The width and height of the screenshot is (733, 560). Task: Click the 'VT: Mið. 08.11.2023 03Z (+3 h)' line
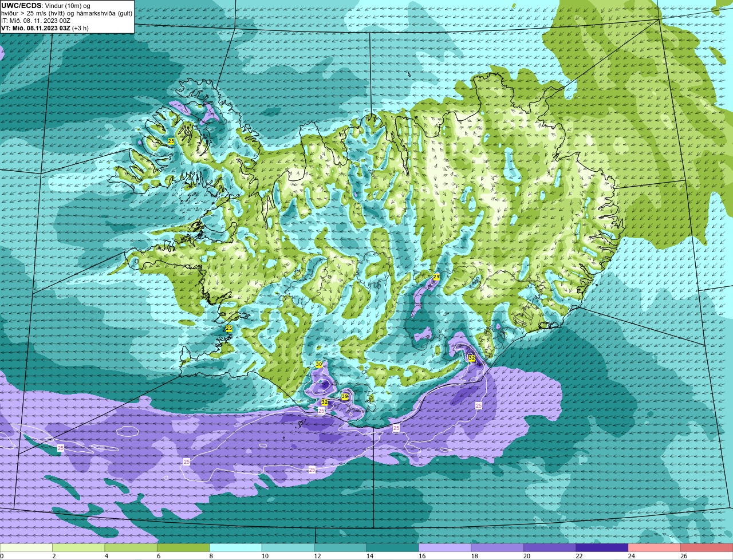tap(45, 28)
